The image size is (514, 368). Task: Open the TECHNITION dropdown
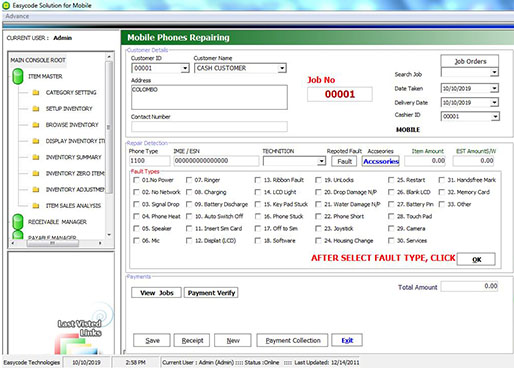coord(321,161)
